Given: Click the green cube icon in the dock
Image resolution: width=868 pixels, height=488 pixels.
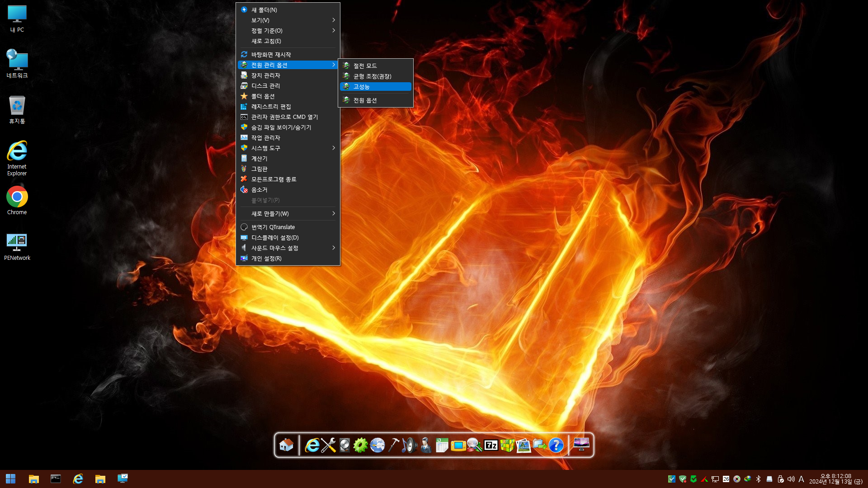Looking at the screenshot, I should pos(507,445).
